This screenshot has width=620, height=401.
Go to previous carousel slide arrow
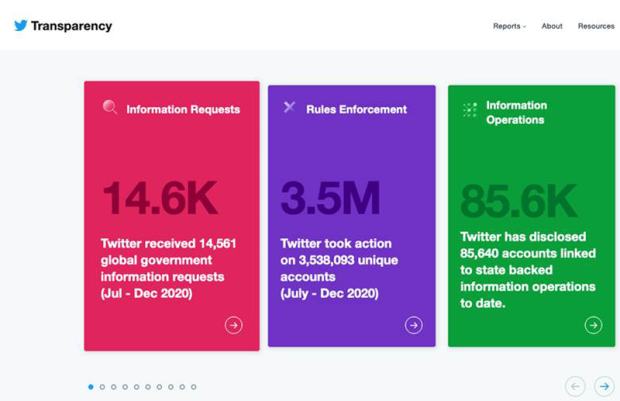[575, 386]
